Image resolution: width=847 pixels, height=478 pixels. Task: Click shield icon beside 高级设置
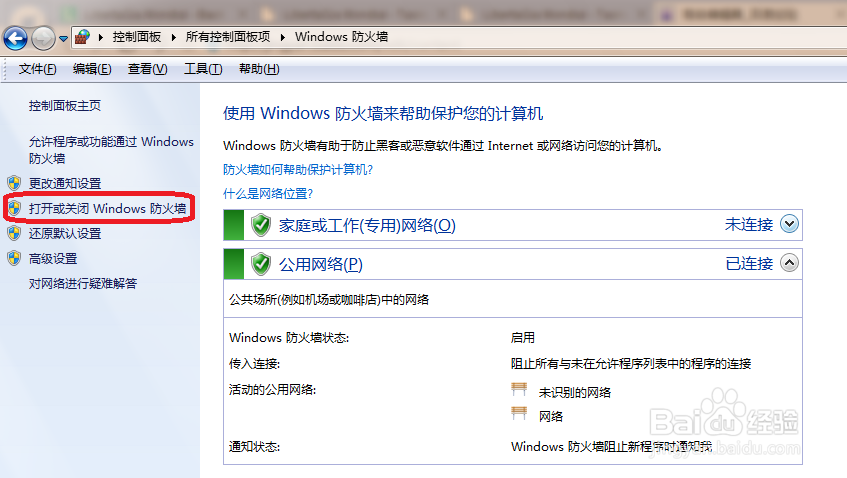pos(15,258)
